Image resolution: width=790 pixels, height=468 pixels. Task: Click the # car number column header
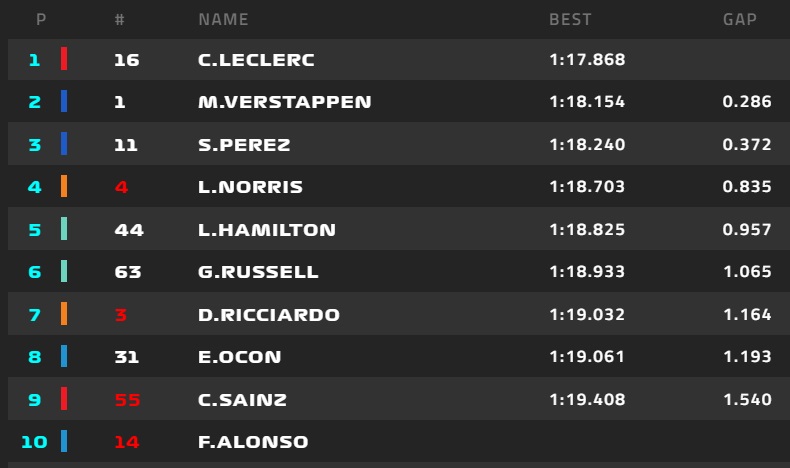point(120,19)
